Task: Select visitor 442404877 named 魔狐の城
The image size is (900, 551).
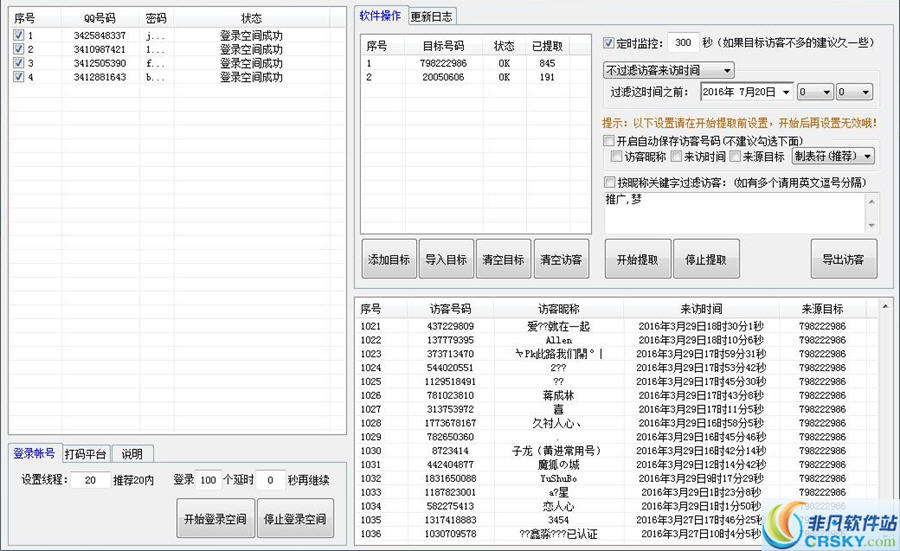Action: (x=617, y=464)
